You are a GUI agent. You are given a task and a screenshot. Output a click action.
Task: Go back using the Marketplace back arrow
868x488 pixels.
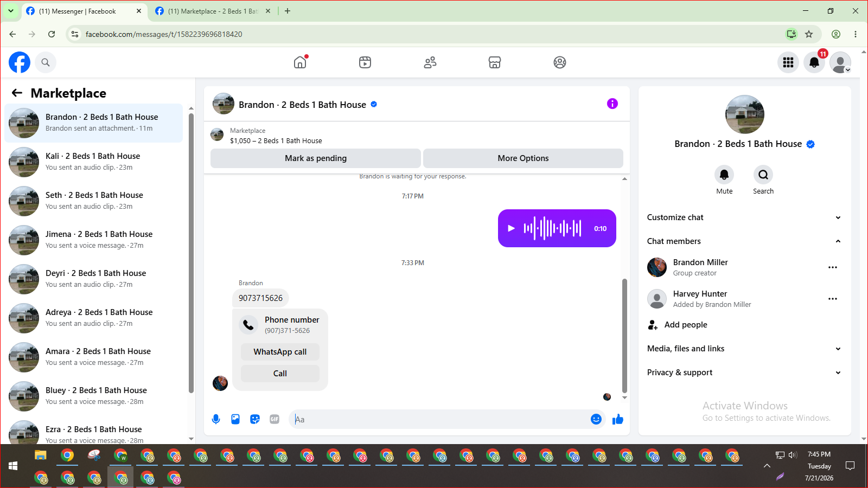pyautogui.click(x=17, y=93)
